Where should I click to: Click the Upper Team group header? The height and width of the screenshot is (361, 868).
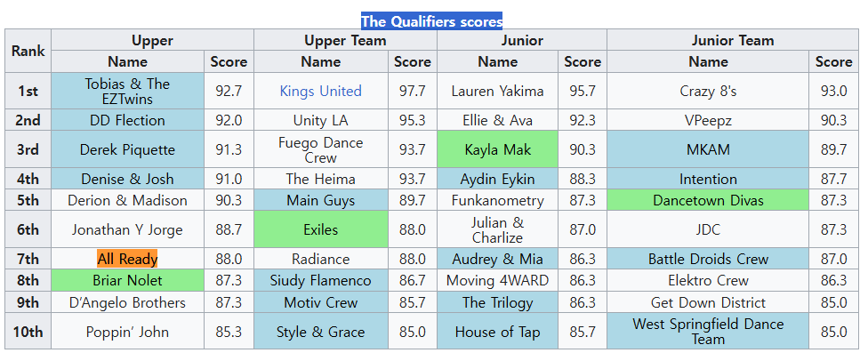pos(345,40)
